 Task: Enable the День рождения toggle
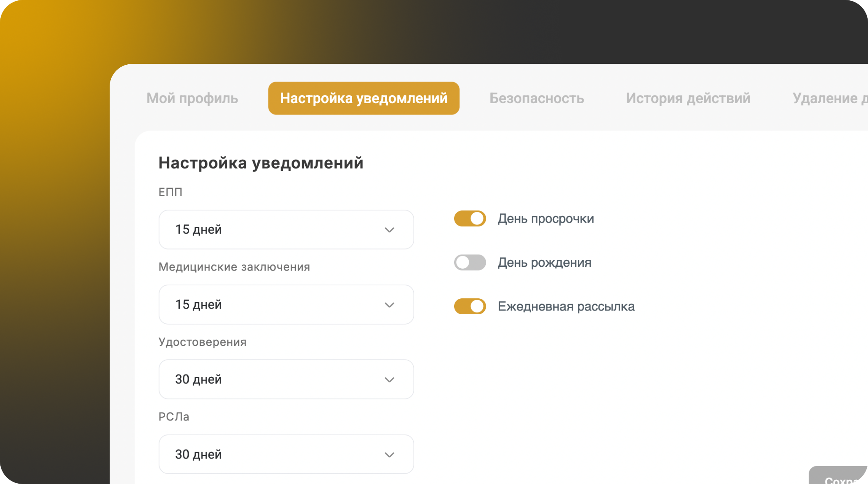click(470, 263)
